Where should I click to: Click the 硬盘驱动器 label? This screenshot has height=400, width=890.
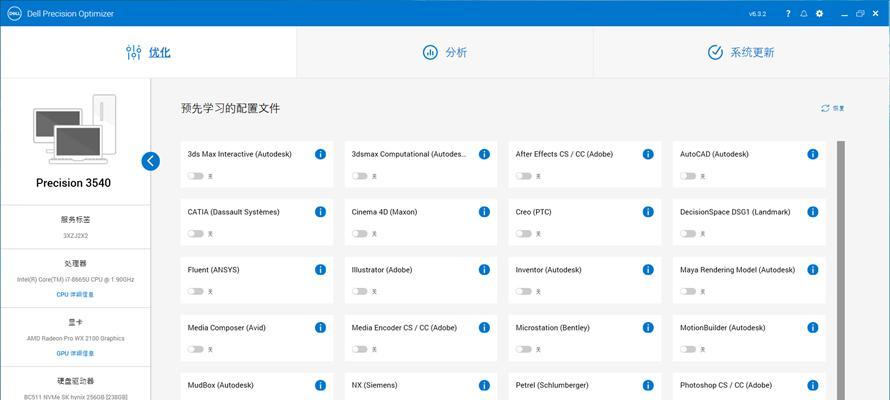pyautogui.click(x=75, y=381)
